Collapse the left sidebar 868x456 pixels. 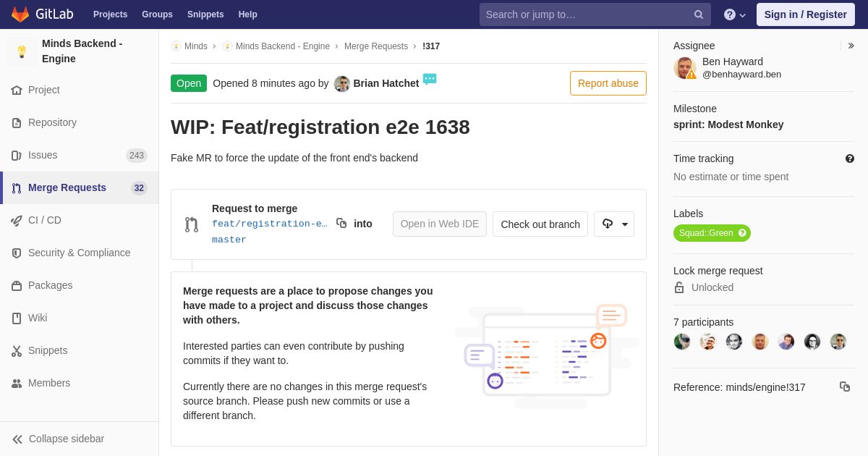[58, 439]
